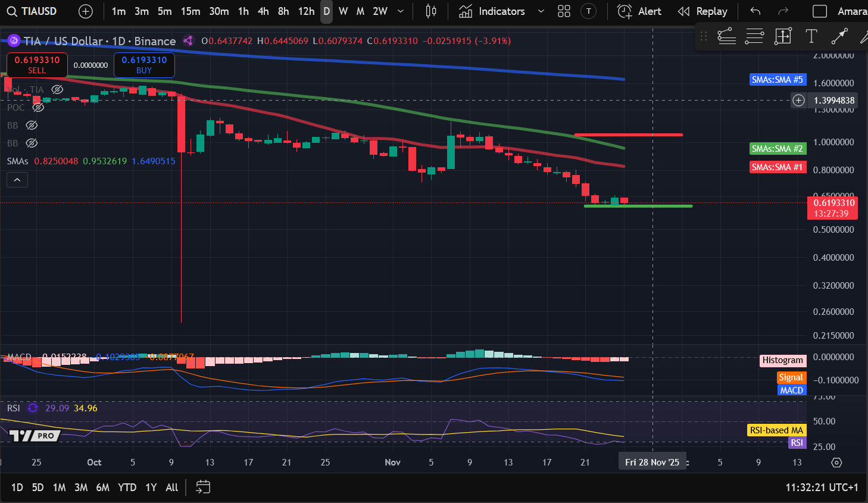
Task: Open the chart layout grid icon
Action: (x=563, y=11)
